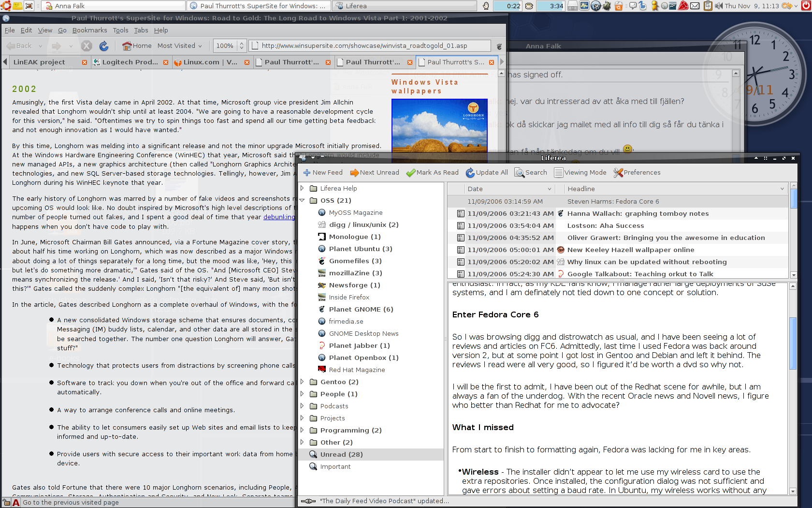Screen dimensions: 812x508
Task: Open browser Tabs menu
Action: tap(141, 30)
